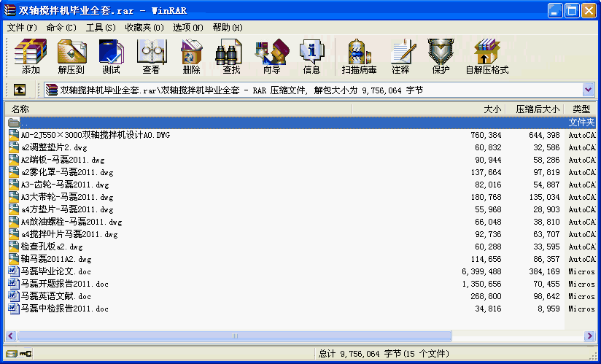Click the 自解压格式 (SFX) toolbar icon

(486, 56)
